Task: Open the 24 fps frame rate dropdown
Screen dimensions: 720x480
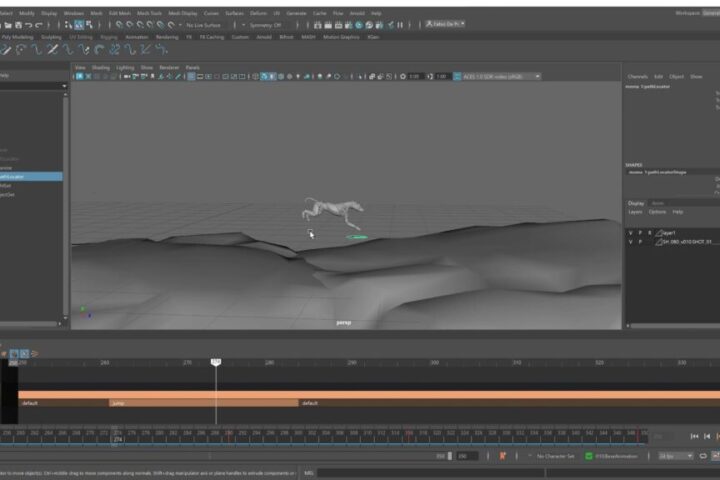Action: pyautogui.click(x=675, y=456)
